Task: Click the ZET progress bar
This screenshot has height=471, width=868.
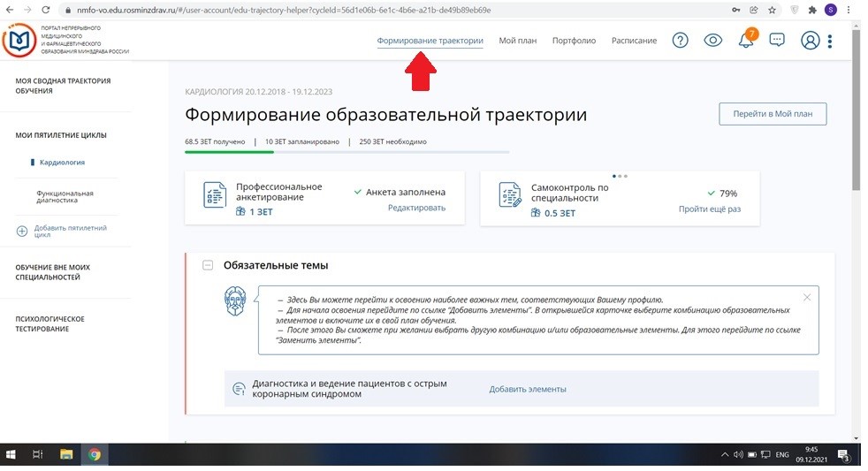Action: pos(346,152)
